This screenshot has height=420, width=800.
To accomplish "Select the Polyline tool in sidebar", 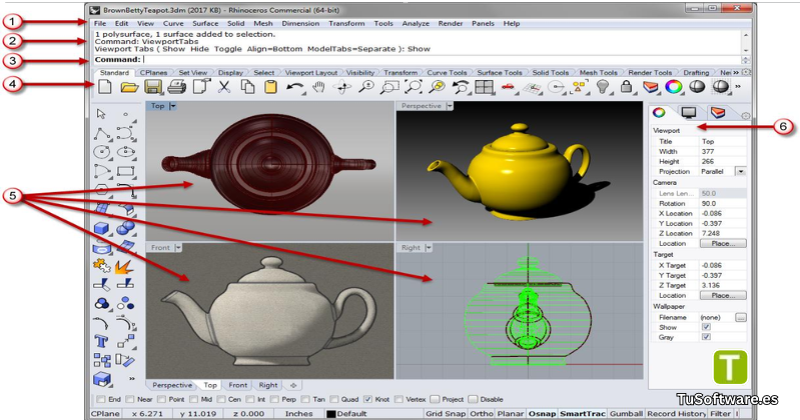I will (x=102, y=134).
